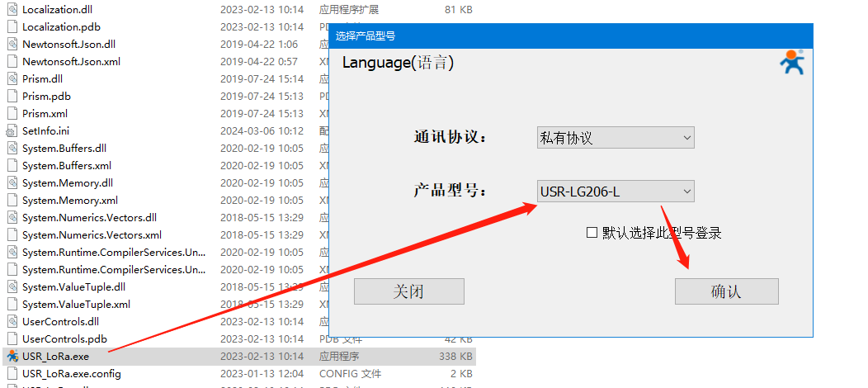868x388 pixels.
Task: Click the 2018-05-15 13:29 date of System.Numerics.Vectors.dll
Action: click(x=262, y=217)
